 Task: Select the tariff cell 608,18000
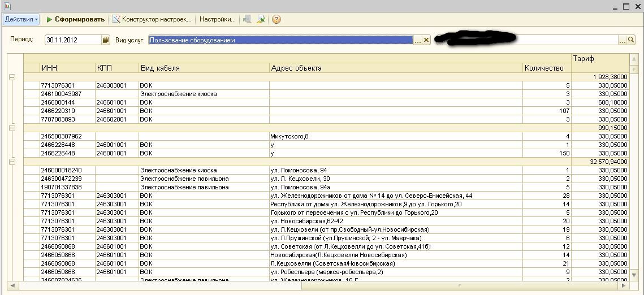600,103
